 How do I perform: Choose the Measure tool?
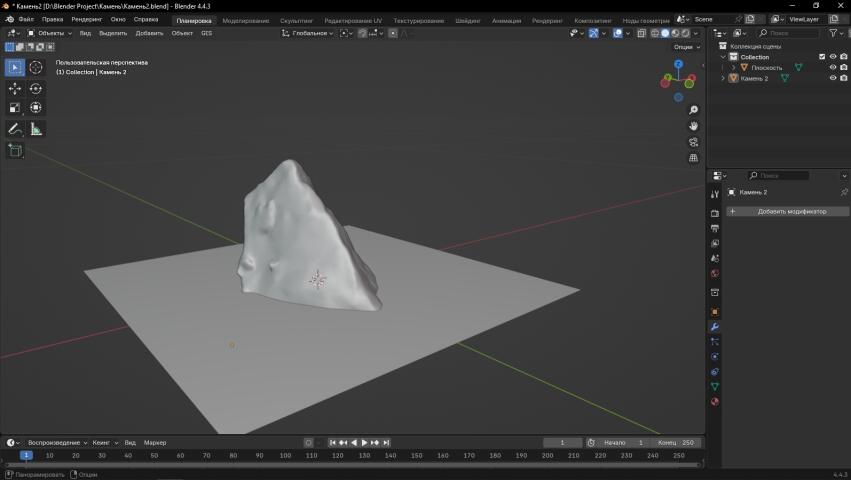[x=36, y=129]
